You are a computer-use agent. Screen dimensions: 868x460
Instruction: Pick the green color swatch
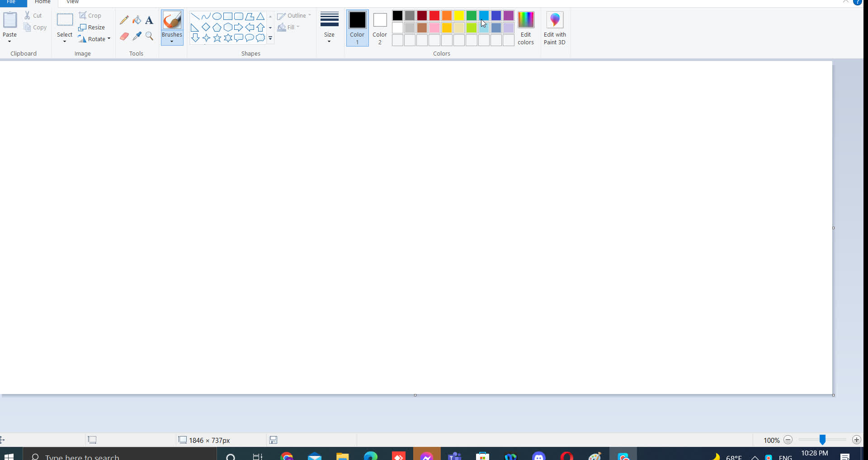(472, 16)
